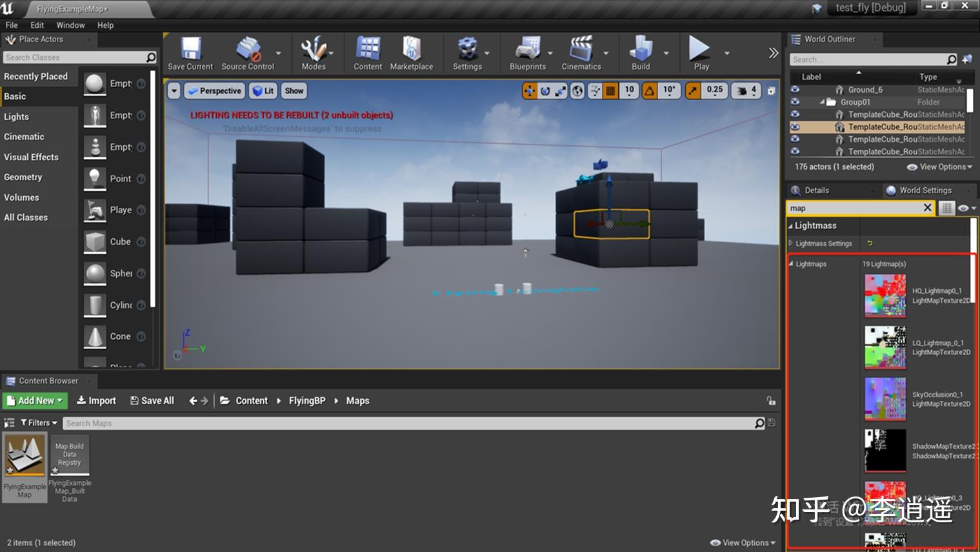The height and width of the screenshot is (552, 980).
Task: Open View Options in the World Outliner
Action: coord(939,167)
